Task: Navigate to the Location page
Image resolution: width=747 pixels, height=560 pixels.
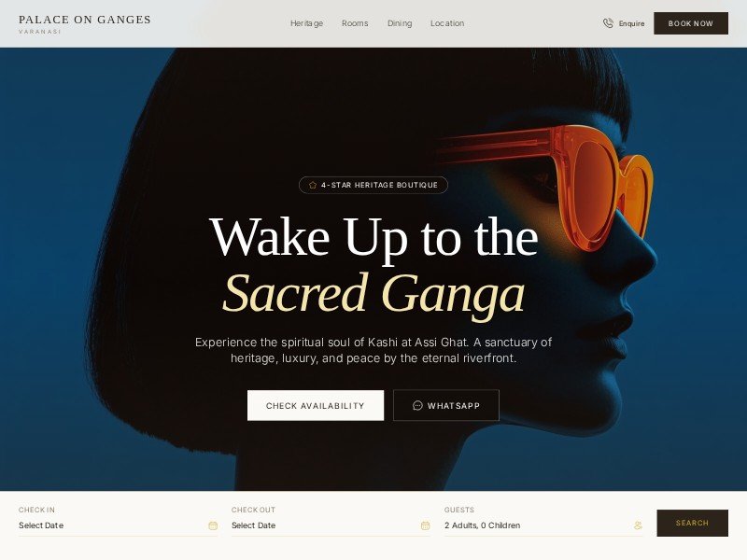Action: (447, 23)
